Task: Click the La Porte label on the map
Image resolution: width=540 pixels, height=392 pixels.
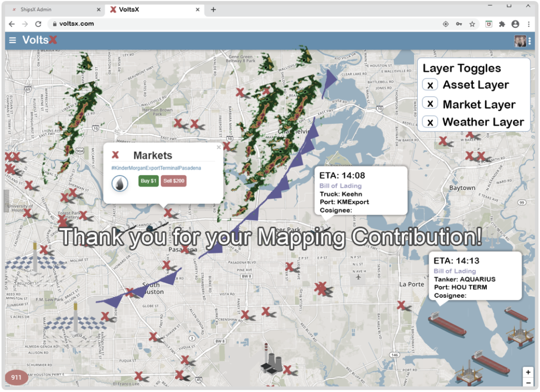Action: point(411,285)
